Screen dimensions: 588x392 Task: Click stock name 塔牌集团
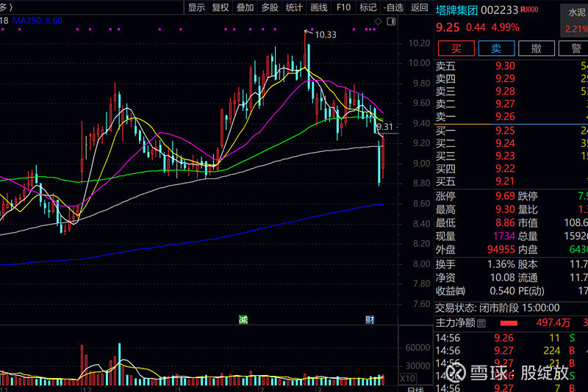pyautogui.click(x=456, y=10)
